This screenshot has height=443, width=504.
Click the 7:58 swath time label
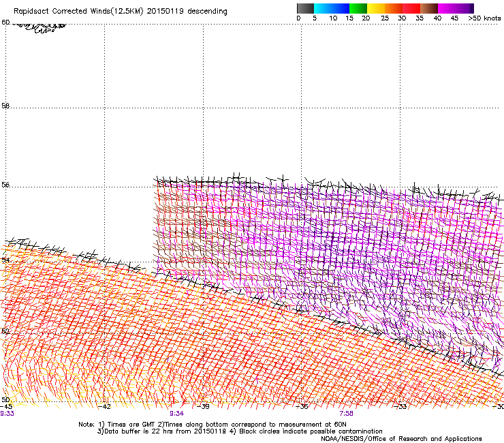(x=346, y=414)
